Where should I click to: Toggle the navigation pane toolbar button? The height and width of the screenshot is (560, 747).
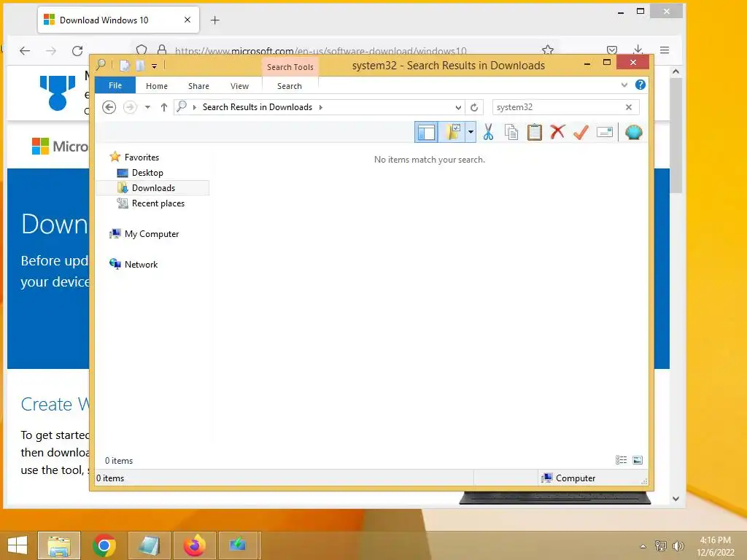(x=426, y=132)
